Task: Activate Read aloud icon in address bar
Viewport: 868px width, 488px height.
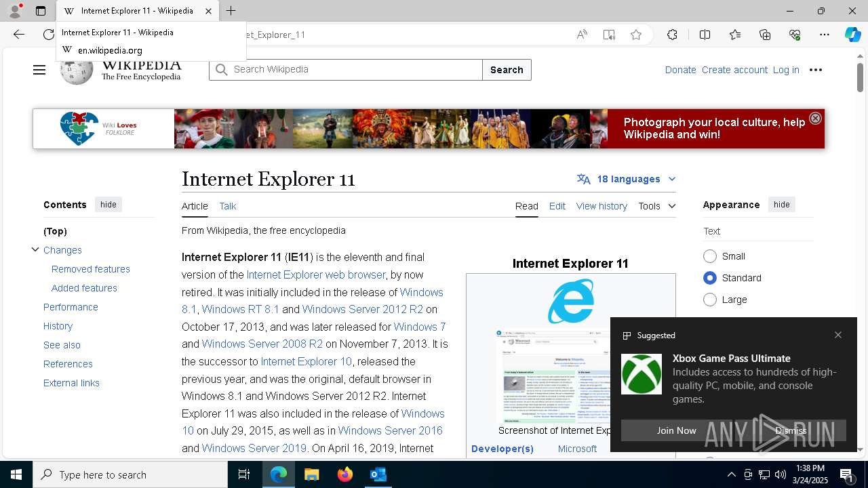Action: [x=582, y=35]
